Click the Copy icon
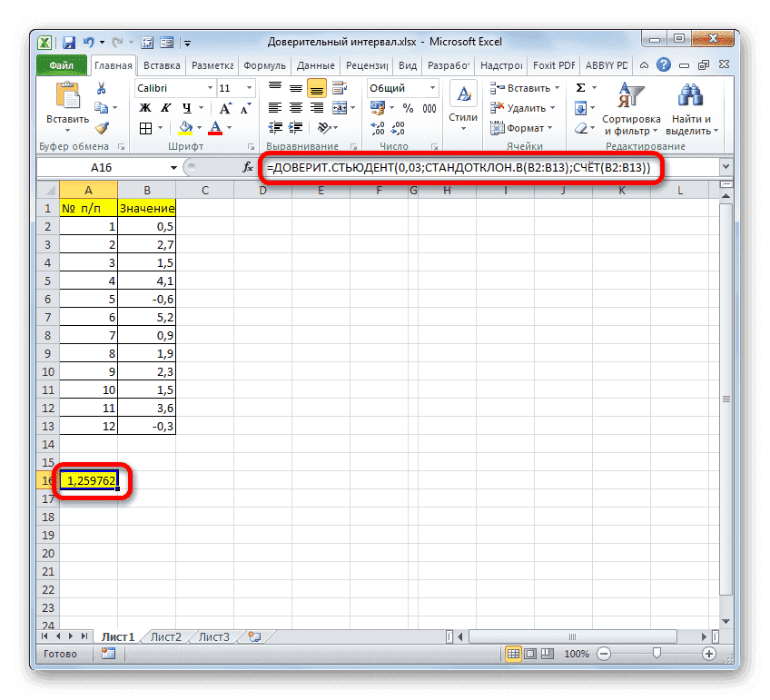This screenshot has height=700, width=770. pos(103,106)
